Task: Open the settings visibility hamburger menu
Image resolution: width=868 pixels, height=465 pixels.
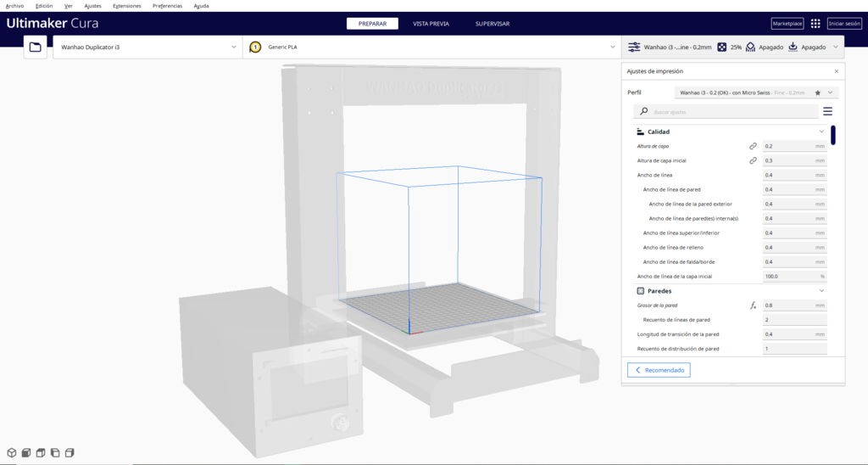Action: click(827, 111)
